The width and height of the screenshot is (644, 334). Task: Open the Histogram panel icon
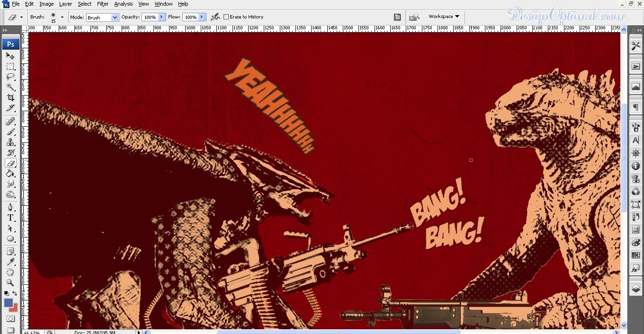tap(635, 87)
